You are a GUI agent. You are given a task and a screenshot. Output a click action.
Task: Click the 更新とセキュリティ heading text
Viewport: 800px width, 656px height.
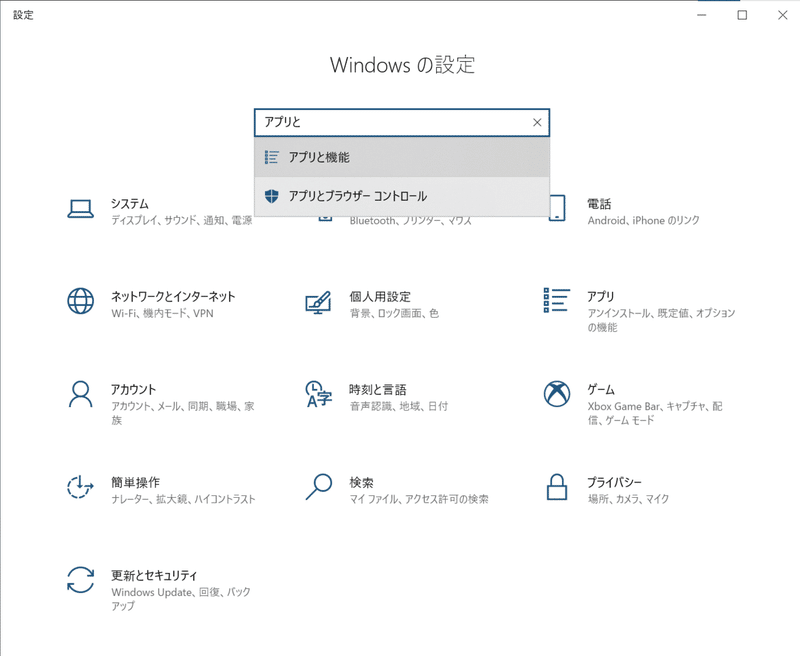154,575
